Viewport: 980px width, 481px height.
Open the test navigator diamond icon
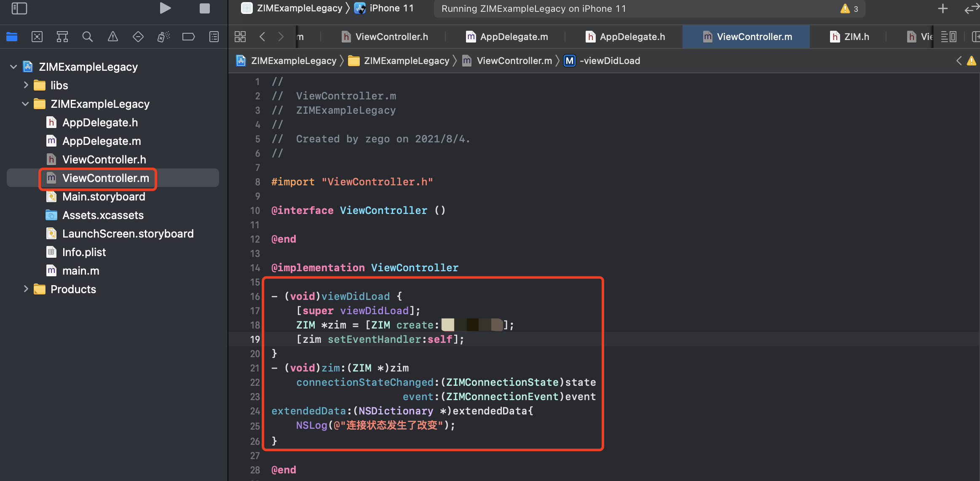pos(138,37)
